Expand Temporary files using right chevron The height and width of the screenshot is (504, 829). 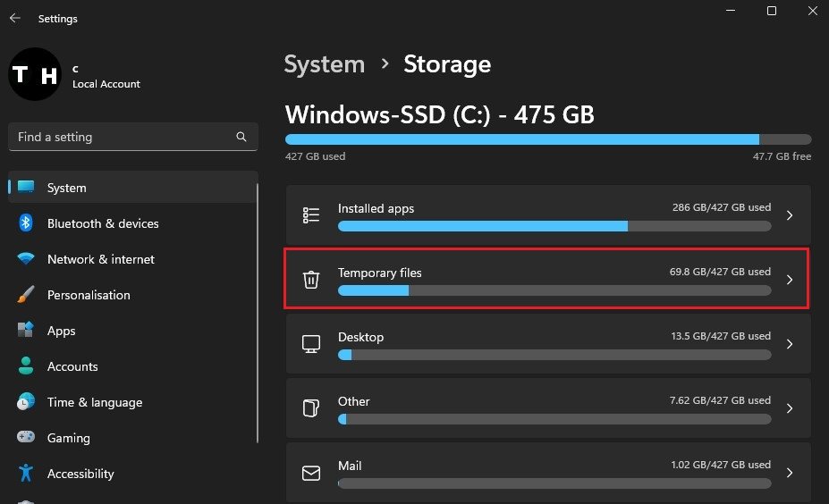point(789,280)
